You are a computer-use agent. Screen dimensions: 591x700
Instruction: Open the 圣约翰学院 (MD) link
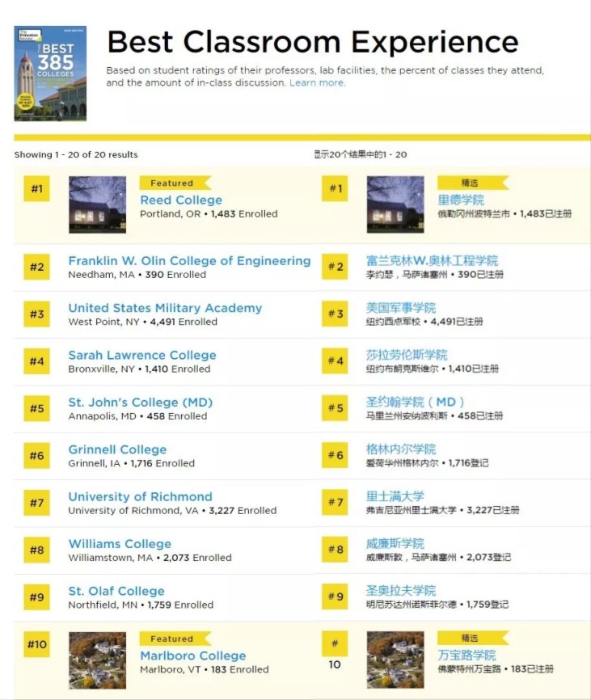[415, 402]
